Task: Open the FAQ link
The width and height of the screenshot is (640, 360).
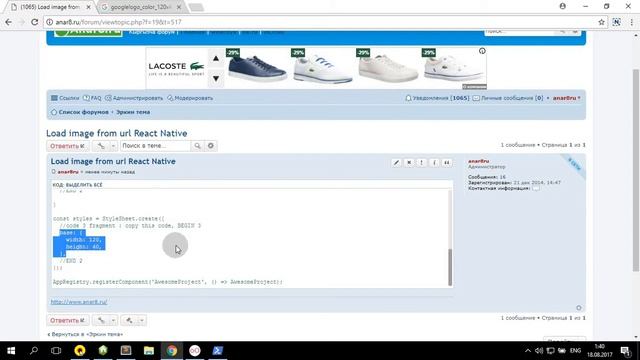Action: click(x=92, y=98)
